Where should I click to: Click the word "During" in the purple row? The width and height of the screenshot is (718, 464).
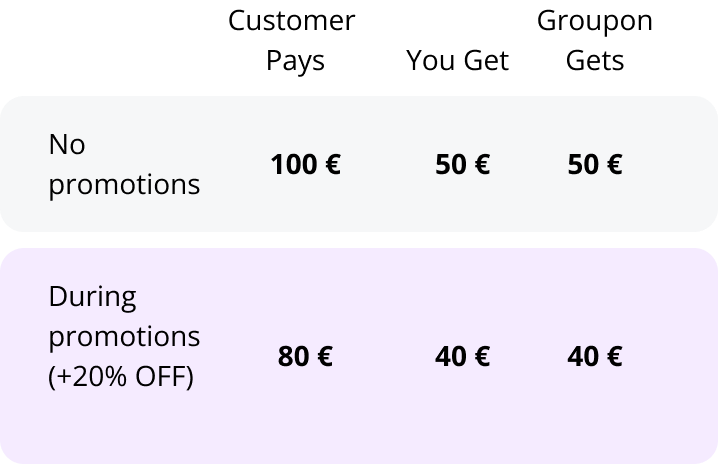92,297
